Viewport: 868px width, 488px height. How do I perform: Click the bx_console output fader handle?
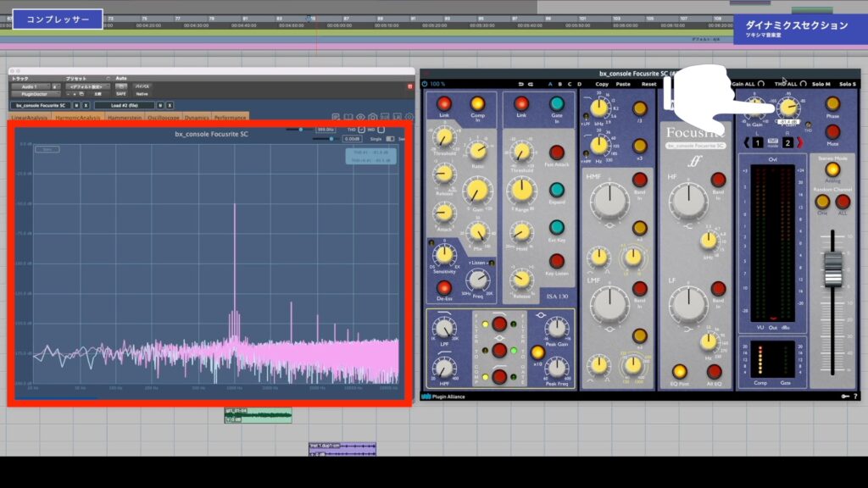click(x=832, y=269)
